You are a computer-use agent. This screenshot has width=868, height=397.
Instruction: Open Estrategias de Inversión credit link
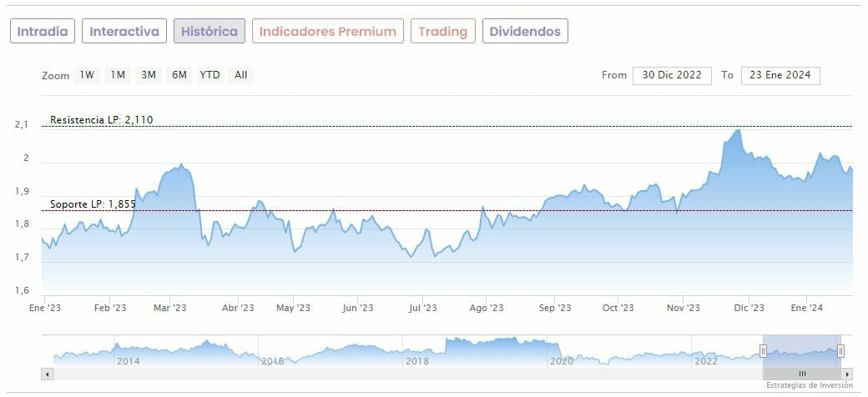click(x=809, y=386)
